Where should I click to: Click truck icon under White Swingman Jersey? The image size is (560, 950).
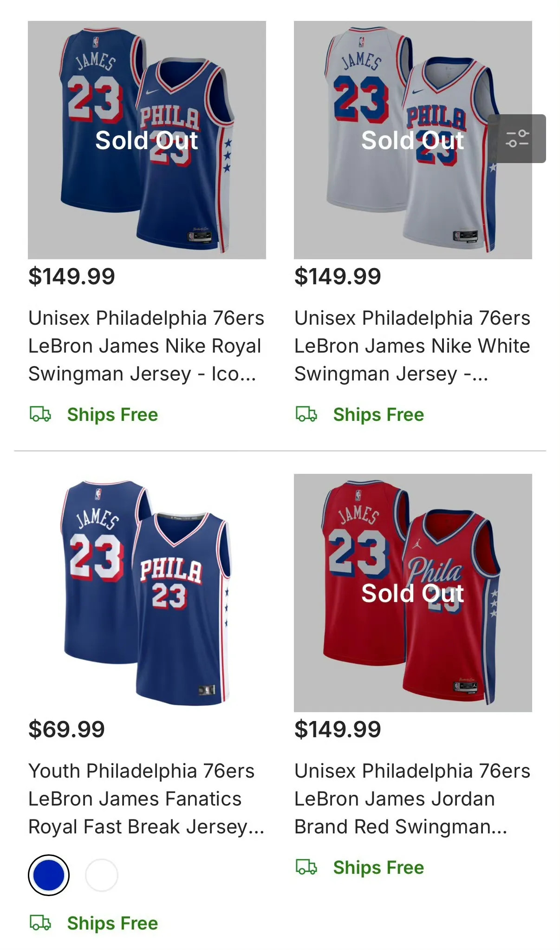coord(306,414)
